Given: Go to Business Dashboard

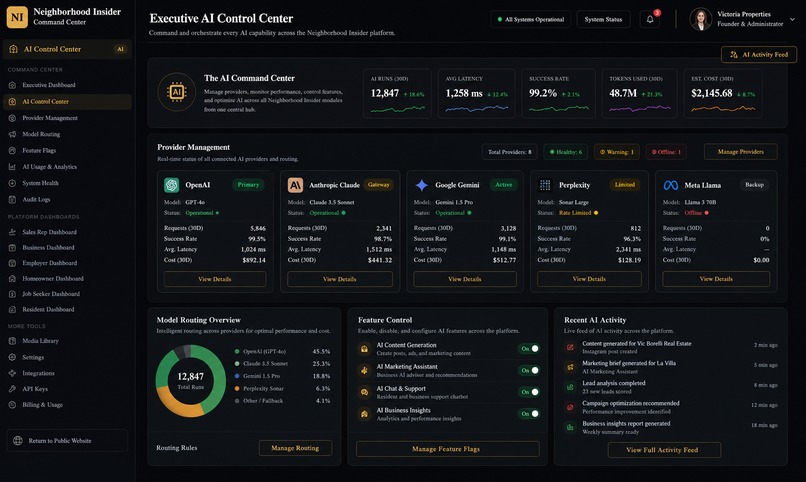Looking at the screenshot, I should [x=48, y=247].
